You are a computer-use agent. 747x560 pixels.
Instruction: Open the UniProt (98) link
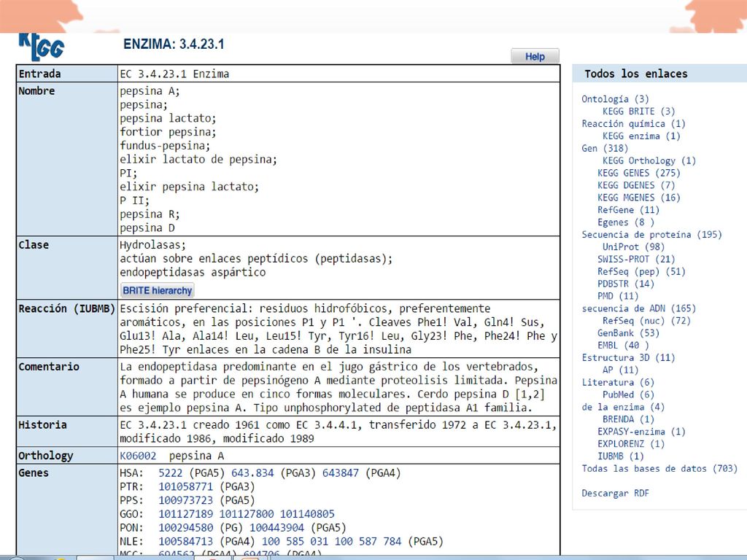click(633, 247)
